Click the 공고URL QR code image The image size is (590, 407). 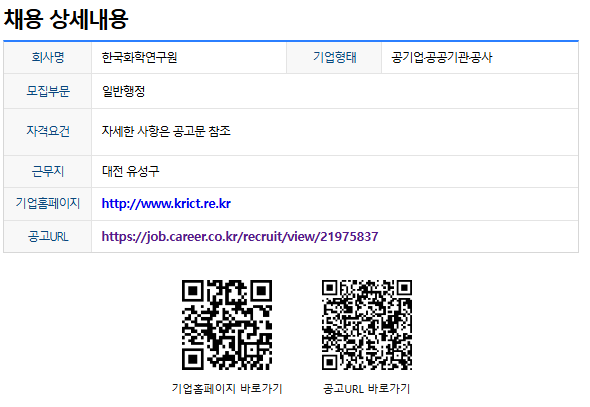367,325
